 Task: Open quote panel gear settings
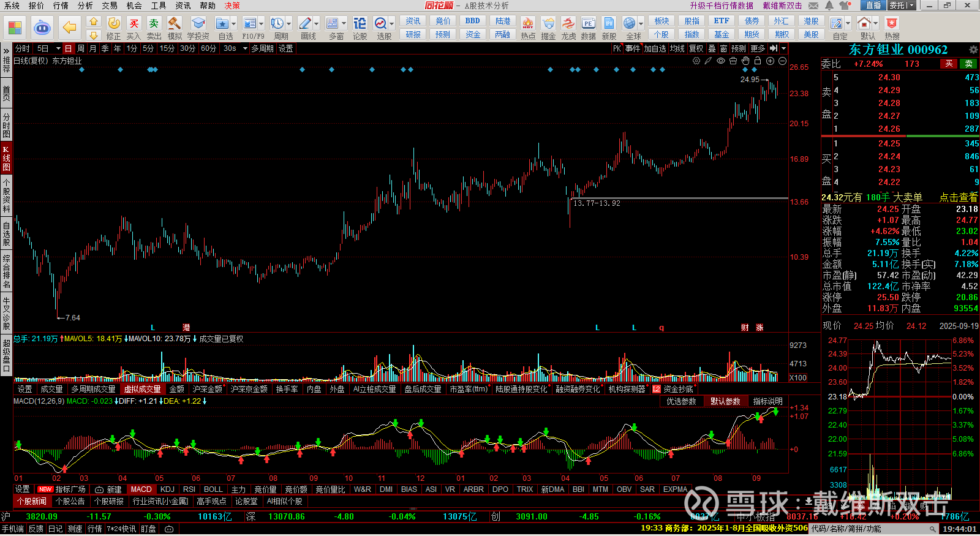(x=973, y=50)
